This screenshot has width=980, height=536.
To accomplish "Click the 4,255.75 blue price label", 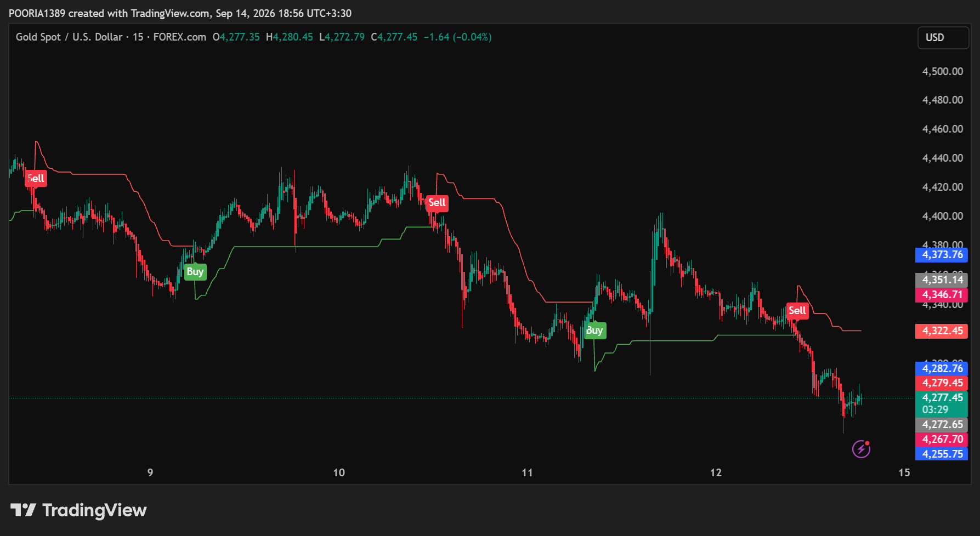I will [x=942, y=454].
